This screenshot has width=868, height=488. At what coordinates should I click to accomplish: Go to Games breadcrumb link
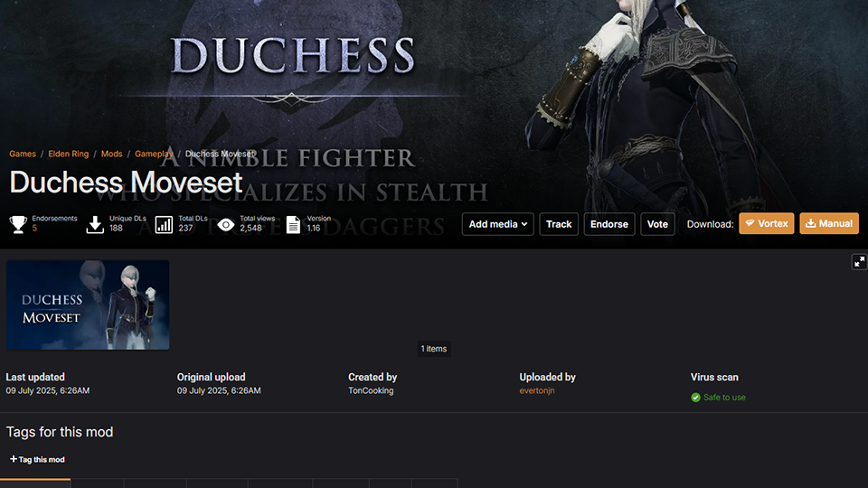point(23,154)
